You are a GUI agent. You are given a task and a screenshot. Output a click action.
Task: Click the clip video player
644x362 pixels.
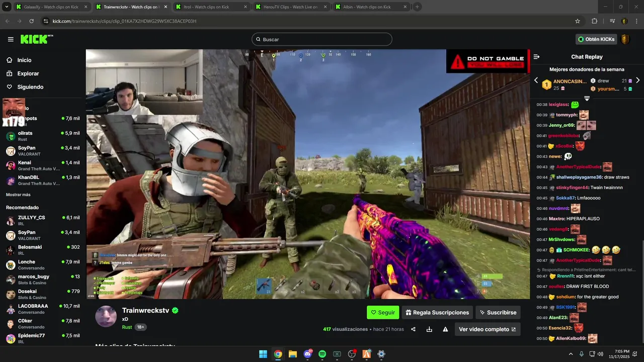(x=308, y=174)
